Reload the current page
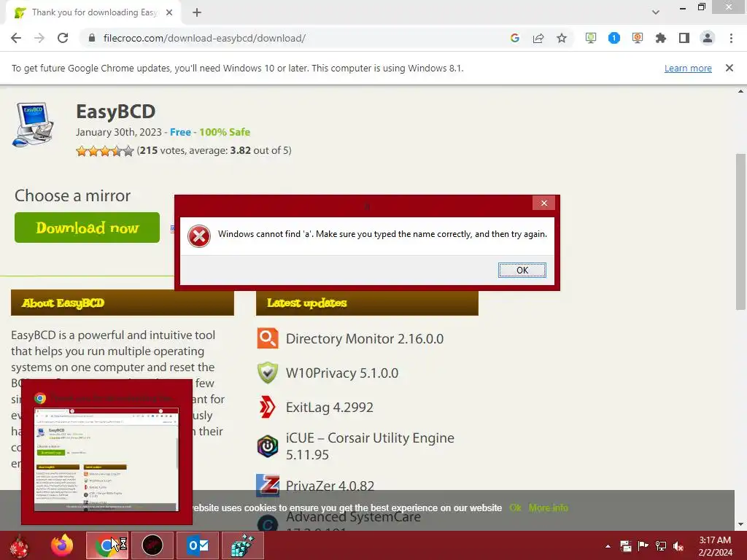 point(63,38)
